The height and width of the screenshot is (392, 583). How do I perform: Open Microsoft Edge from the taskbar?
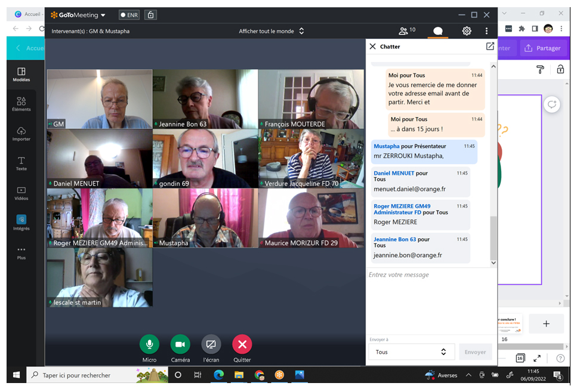[218, 375]
